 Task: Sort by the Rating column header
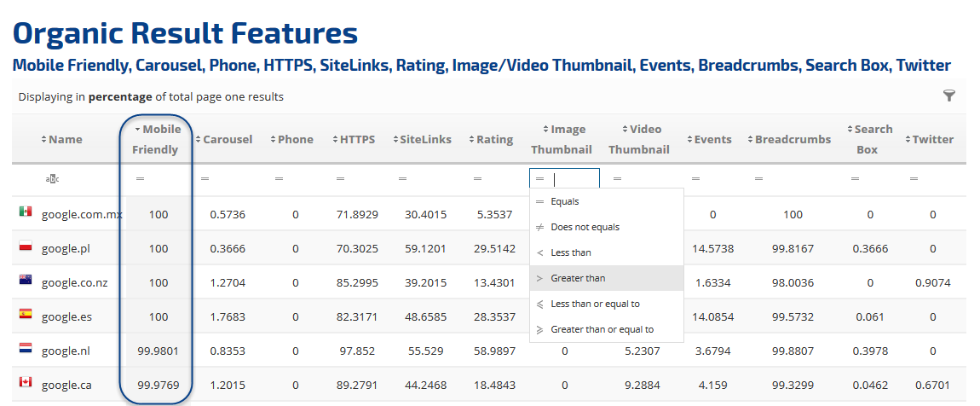pos(493,139)
